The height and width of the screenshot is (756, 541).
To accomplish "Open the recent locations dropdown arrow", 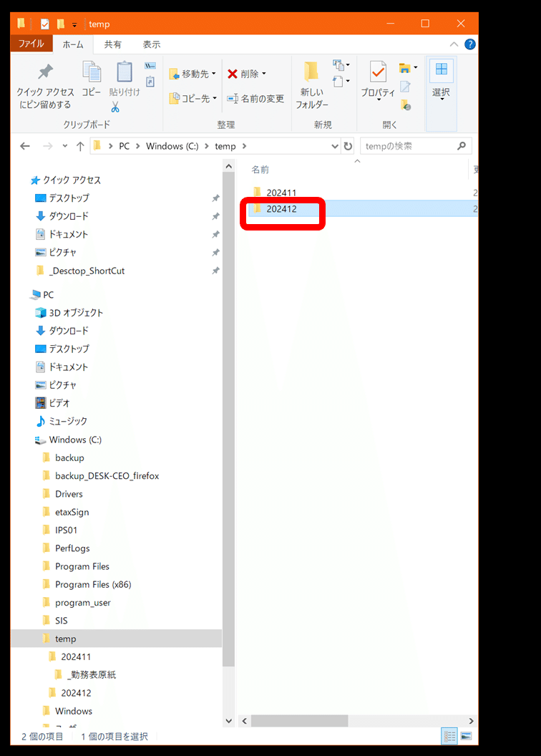I will [x=64, y=146].
